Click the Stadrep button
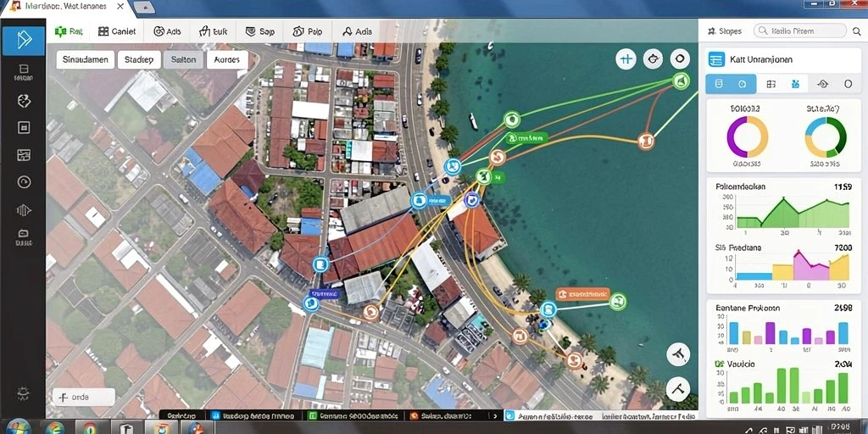This screenshot has width=868, height=434. point(139,59)
